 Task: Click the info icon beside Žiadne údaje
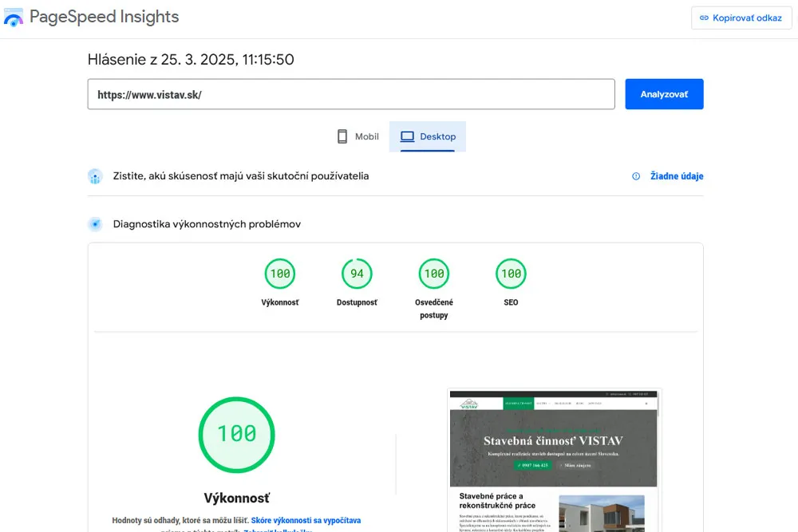pyautogui.click(x=636, y=176)
